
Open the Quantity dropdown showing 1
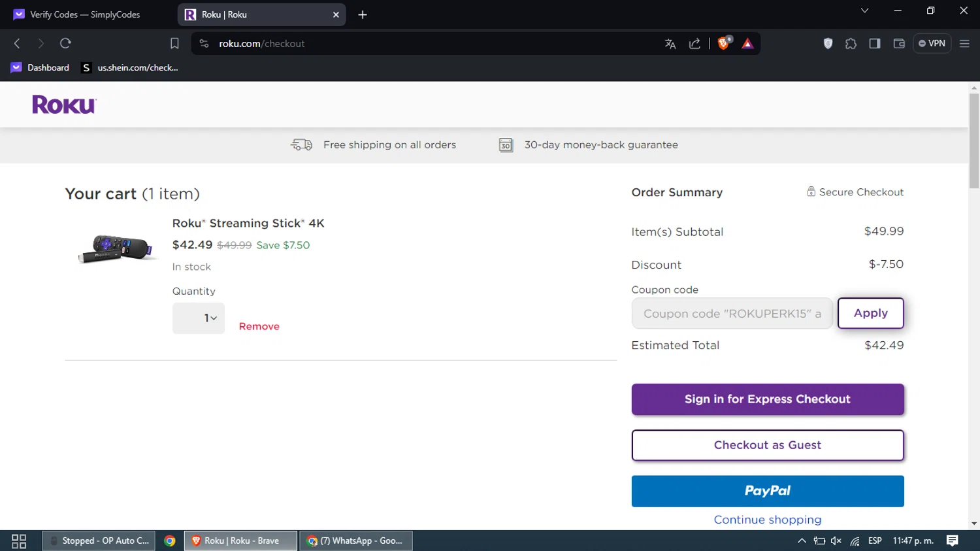pos(199,318)
